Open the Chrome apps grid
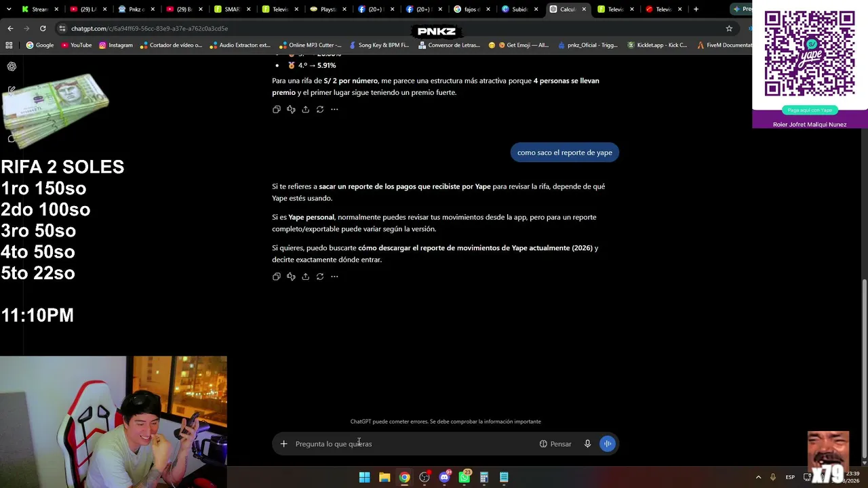Viewport: 868px width, 488px height. pos(9,45)
